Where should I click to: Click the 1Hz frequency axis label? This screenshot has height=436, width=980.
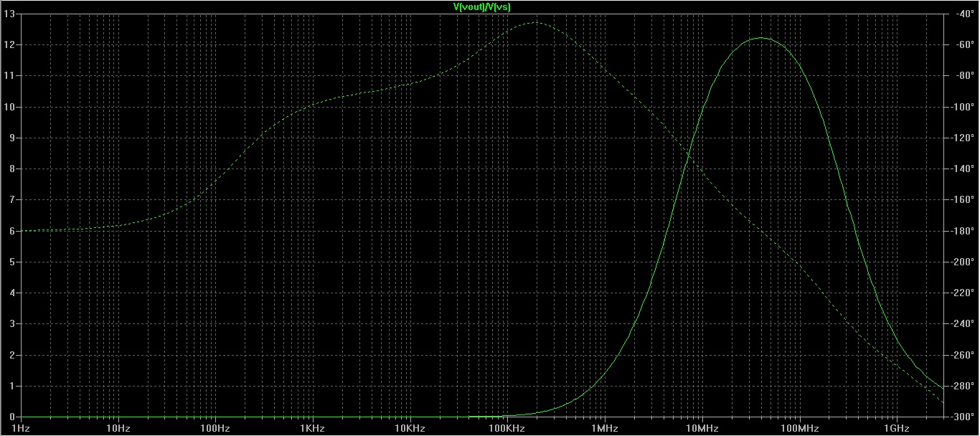(x=21, y=427)
